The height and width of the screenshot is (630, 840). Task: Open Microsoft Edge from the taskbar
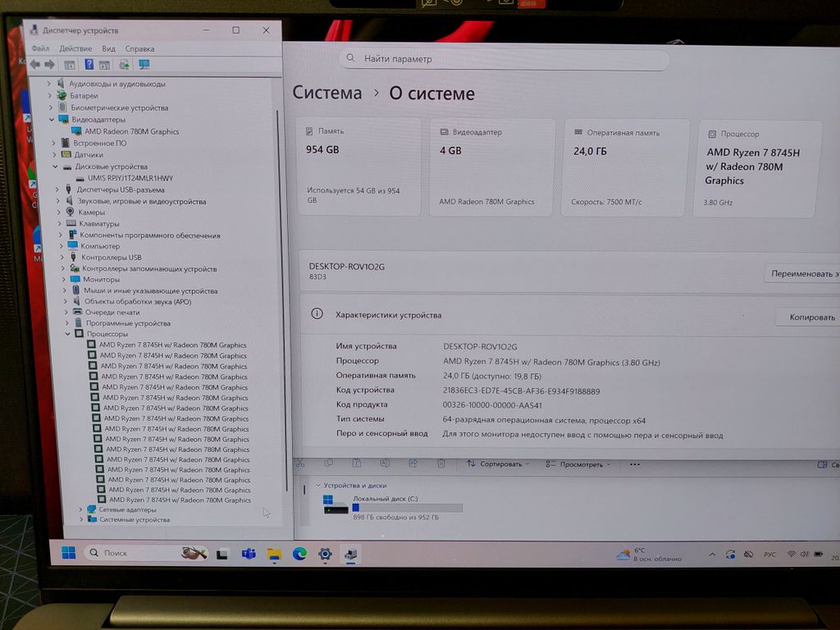tap(300, 554)
